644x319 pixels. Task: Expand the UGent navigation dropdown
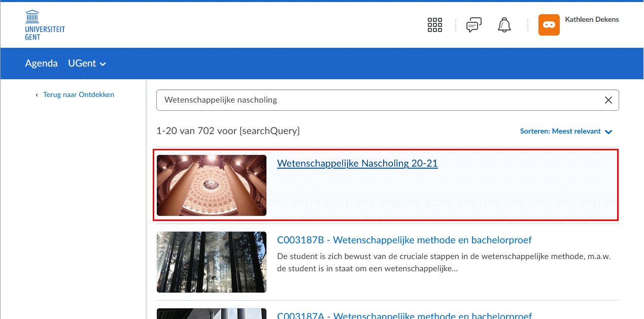[x=87, y=63]
